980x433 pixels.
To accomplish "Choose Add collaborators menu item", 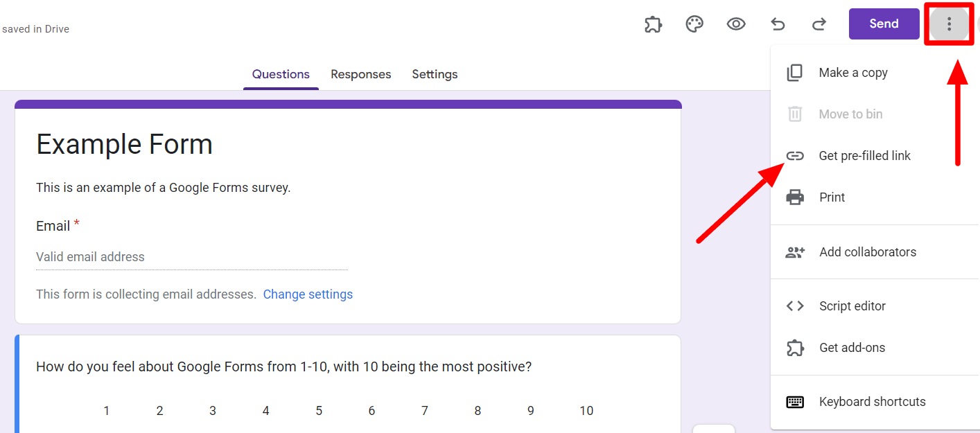I will [x=875, y=252].
